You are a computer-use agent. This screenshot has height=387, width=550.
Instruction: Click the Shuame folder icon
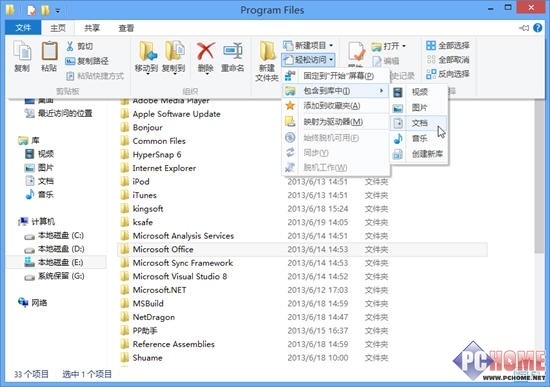(x=125, y=358)
